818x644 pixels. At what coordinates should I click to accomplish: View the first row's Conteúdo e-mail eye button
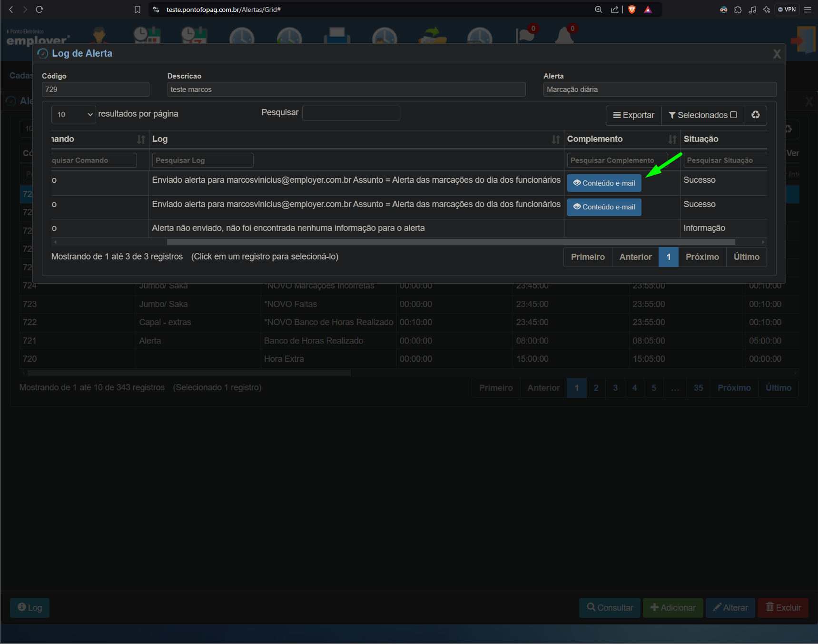point(604,183)
